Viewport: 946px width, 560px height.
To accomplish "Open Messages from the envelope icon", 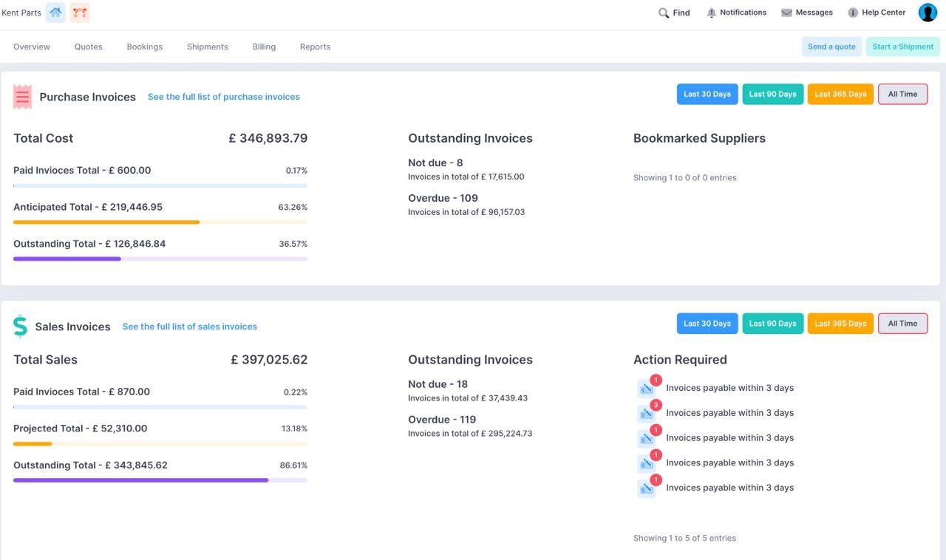I will (786, 12).
